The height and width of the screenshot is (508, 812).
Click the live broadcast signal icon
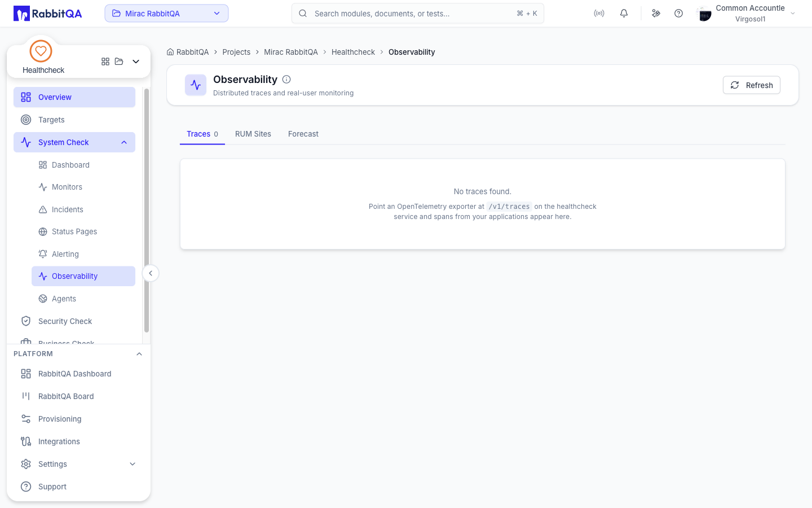pyautogui.click(x=599, y=14)
